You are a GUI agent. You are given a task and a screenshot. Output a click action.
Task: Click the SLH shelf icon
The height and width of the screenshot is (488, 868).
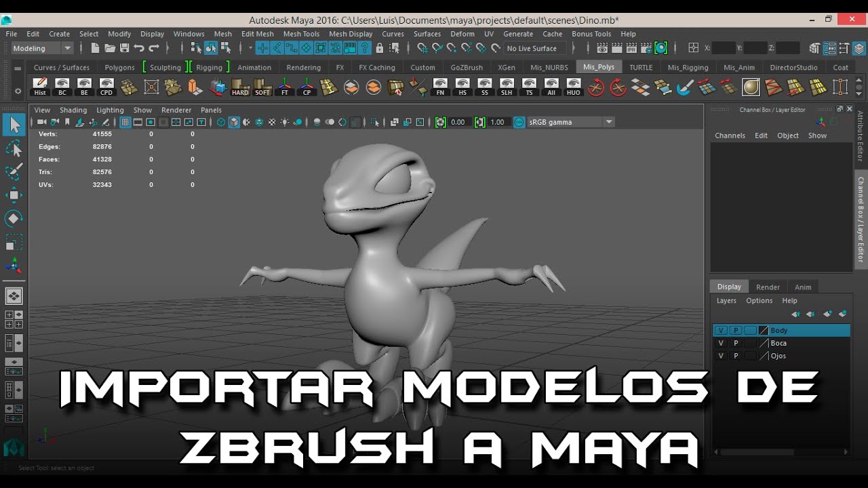click(507, 87)
